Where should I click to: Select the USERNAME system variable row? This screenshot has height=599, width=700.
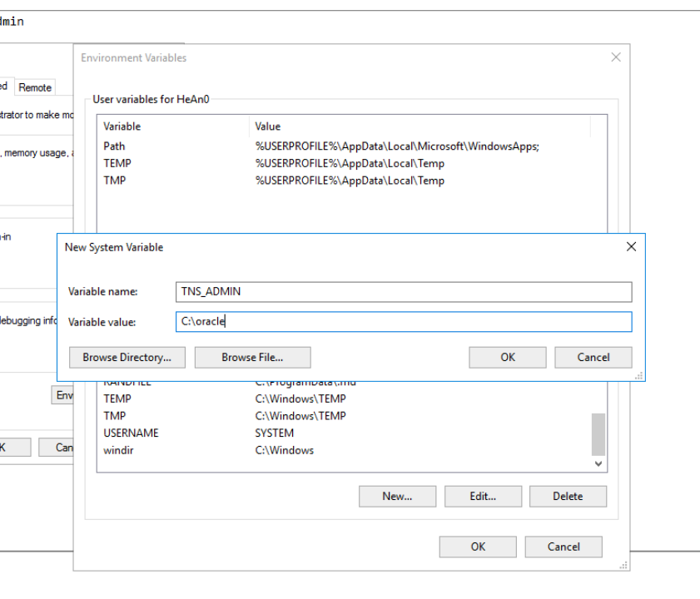tap(131, 433)
